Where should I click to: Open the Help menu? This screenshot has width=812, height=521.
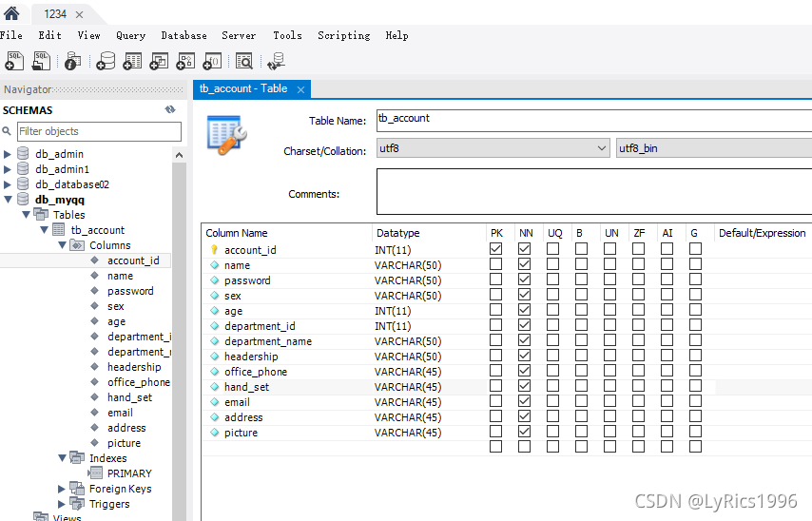(x=396, y=35)
